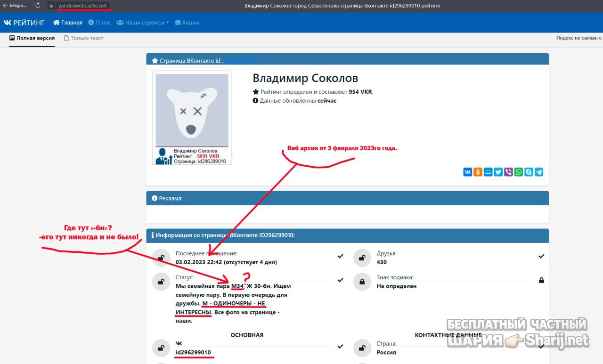The width and height of the screenshot is (603, 364).
Task: Open the VK page id link in the header
Action: (x=241, y=61)
